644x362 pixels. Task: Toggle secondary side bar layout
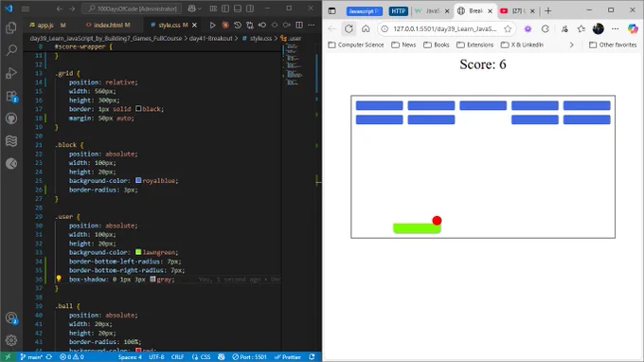coord(250,9)
